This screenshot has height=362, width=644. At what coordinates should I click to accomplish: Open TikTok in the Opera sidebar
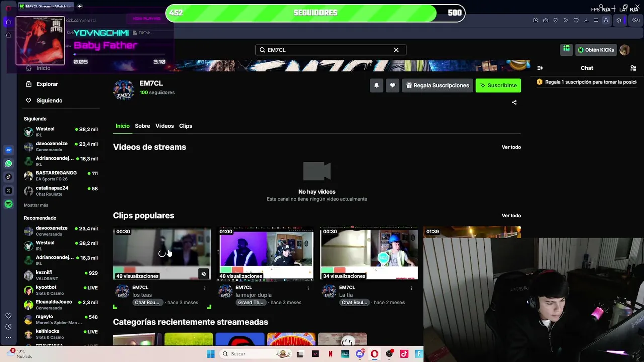(x=8, y=177)
